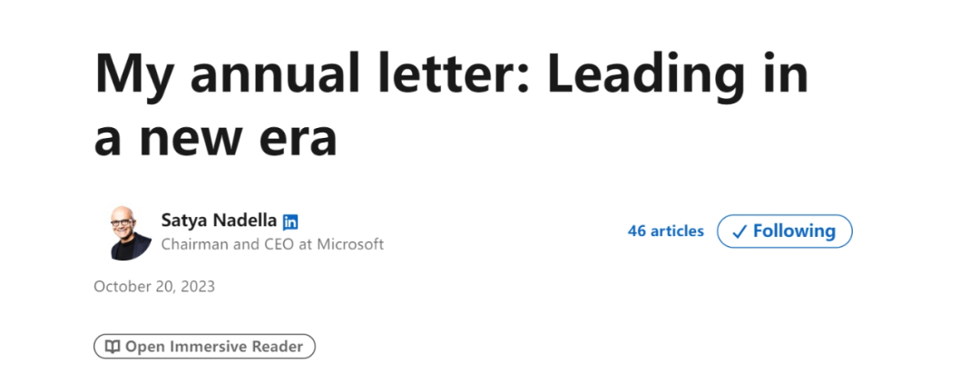Click the article title heading
The image size is (980, 384).
point(451,103)
